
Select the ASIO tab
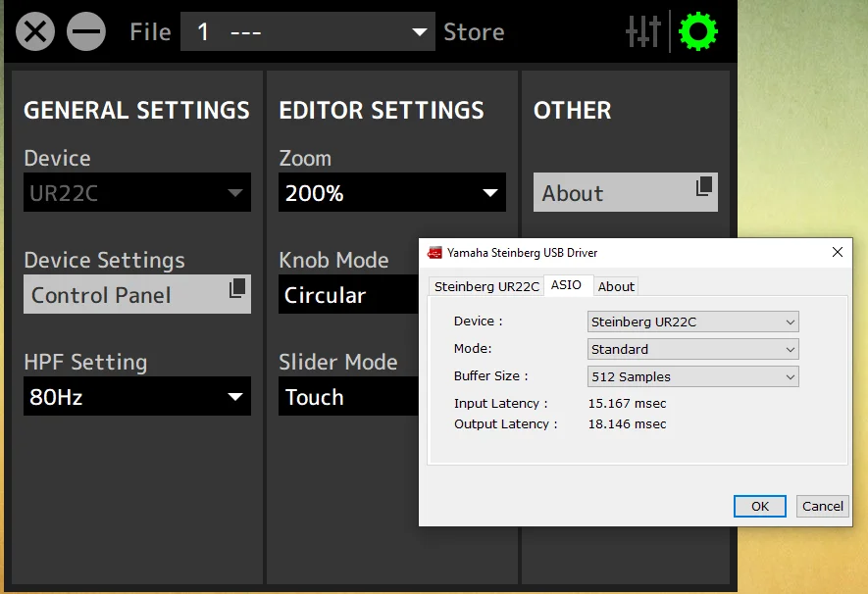(569, 285)
